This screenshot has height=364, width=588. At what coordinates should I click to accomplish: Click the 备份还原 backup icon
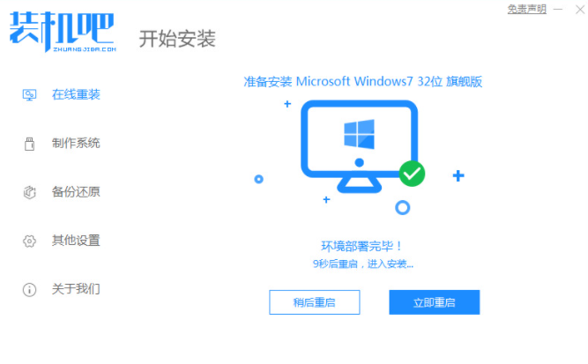pyautogui.click(x=29, y=192)
